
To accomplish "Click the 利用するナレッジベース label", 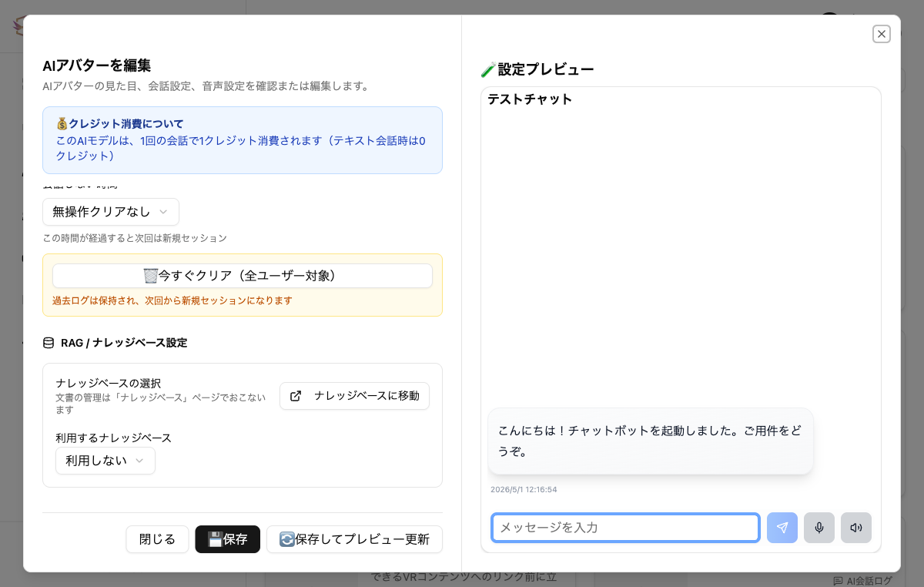I will (x=113, y=438).
